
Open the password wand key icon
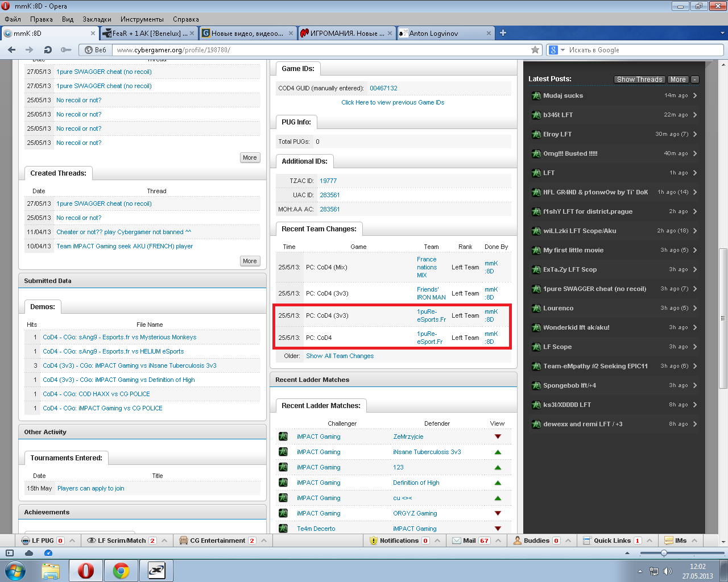click(66, 49)
